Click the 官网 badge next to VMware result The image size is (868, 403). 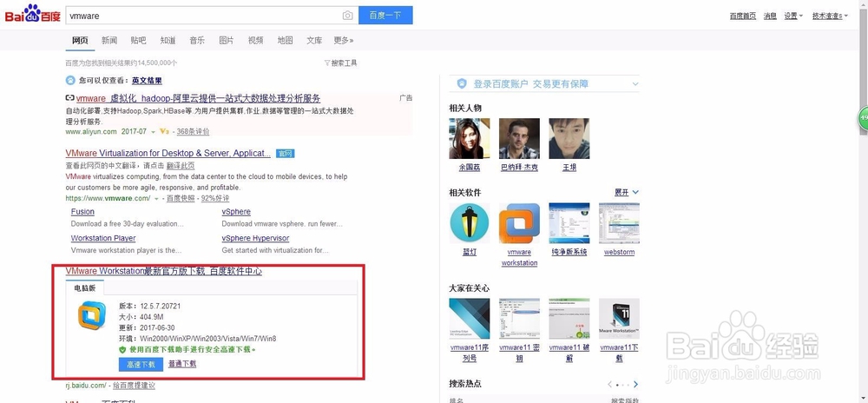pos(285,154)
